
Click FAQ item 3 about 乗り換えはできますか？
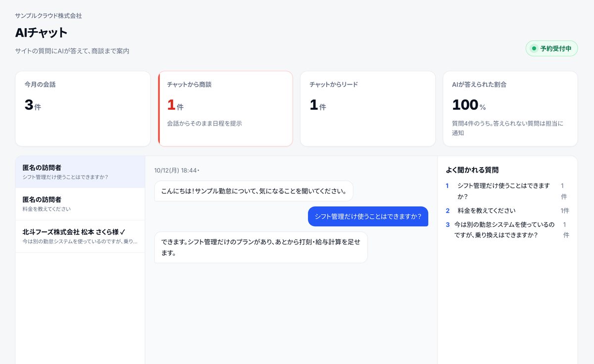pyautogui.click(x=507, y=229)
